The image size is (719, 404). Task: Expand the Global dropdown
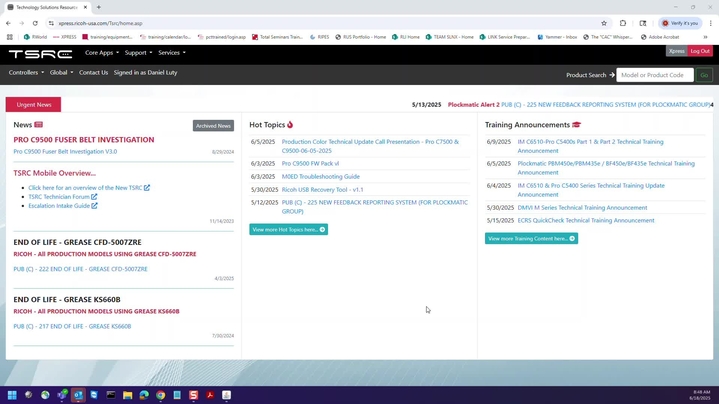pos(61,72)
